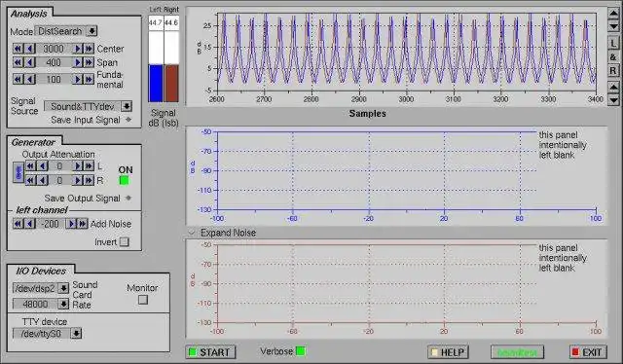Open the Mode DistSearch dropdown
This screenshot has height=364, width=623.
pyautogui.click(x=92, y=31)
